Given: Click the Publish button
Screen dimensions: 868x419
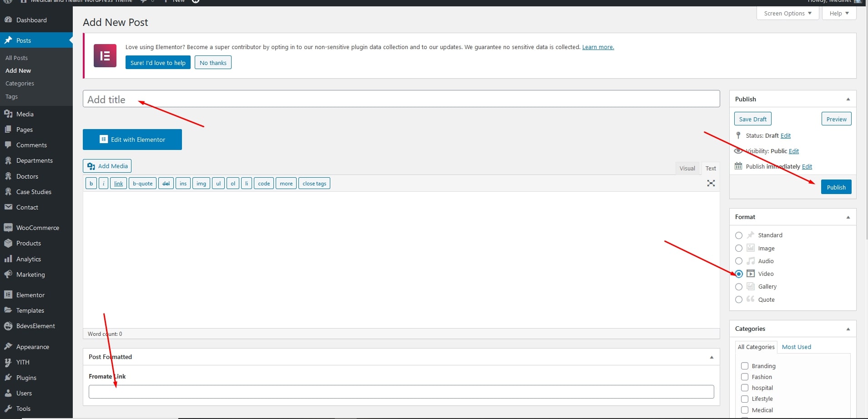Looking at the screenshot, I should click(836, 187).
